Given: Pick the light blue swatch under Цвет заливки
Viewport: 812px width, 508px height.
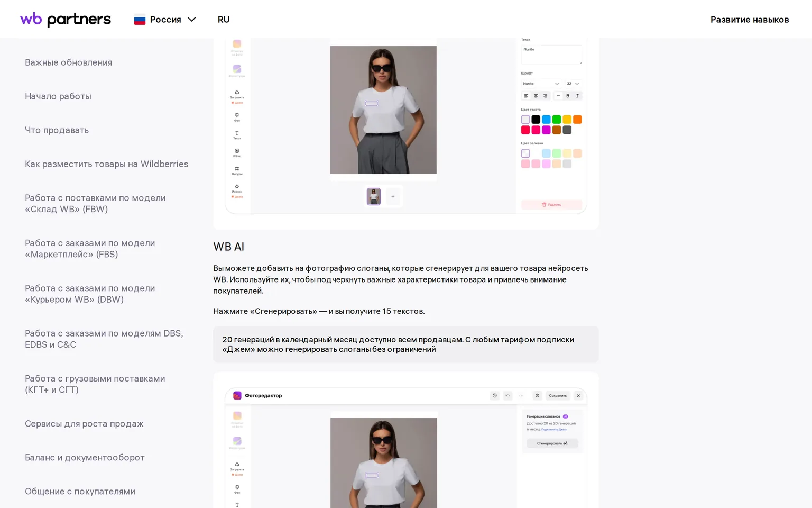Looking at the screenshot, I should pyautogui.click(x=546, y=153).
